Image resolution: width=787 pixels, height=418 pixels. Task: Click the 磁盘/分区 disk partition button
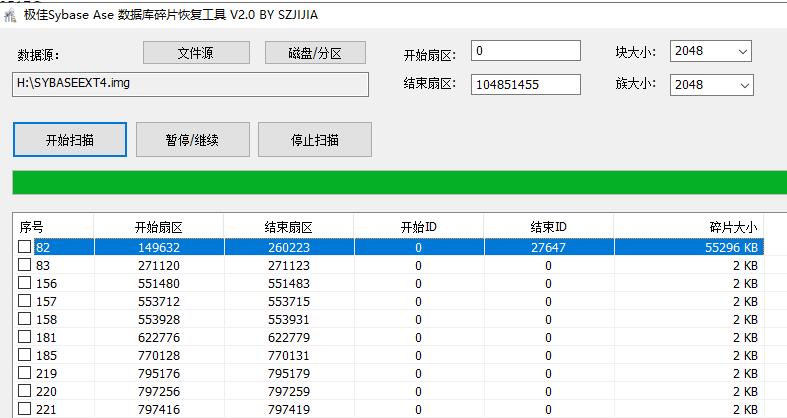coord(315,53)
